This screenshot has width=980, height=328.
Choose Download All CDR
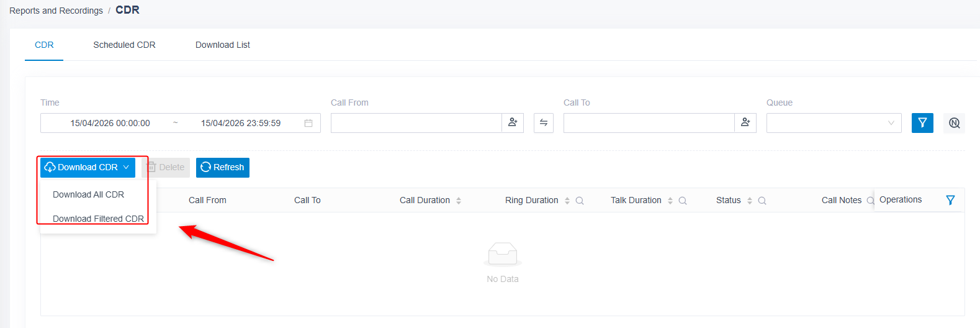tap(89, 194)
